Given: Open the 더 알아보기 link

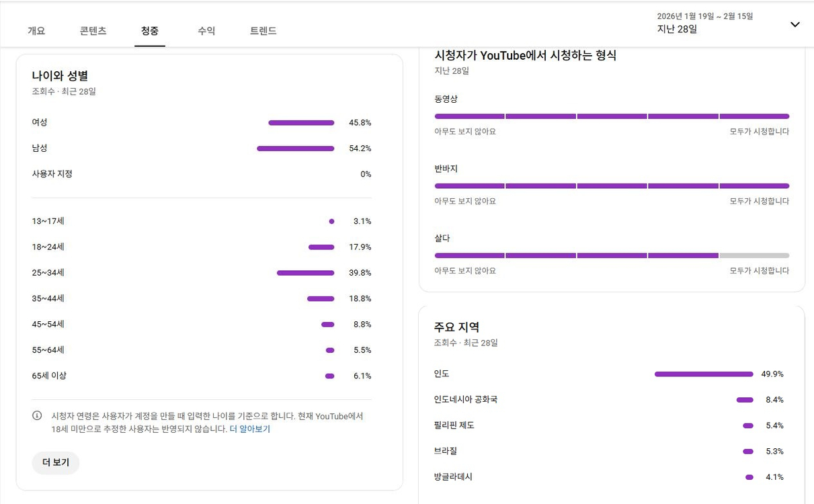Looking at the screenshot, I should (x=251, y=428).
